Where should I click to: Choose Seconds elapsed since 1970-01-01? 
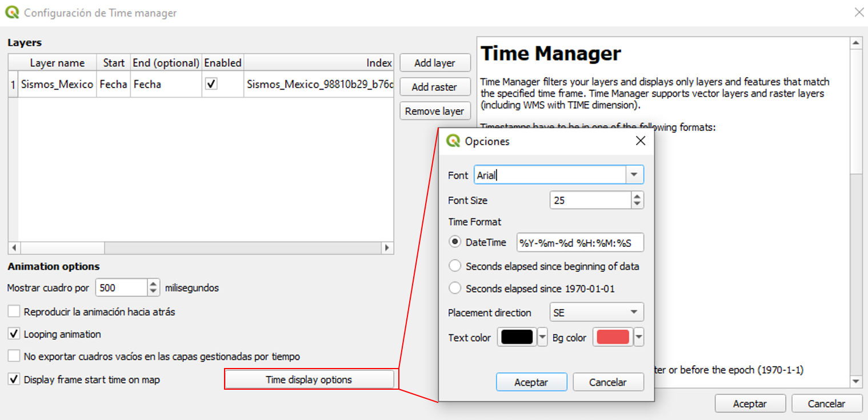pos(455,289)
